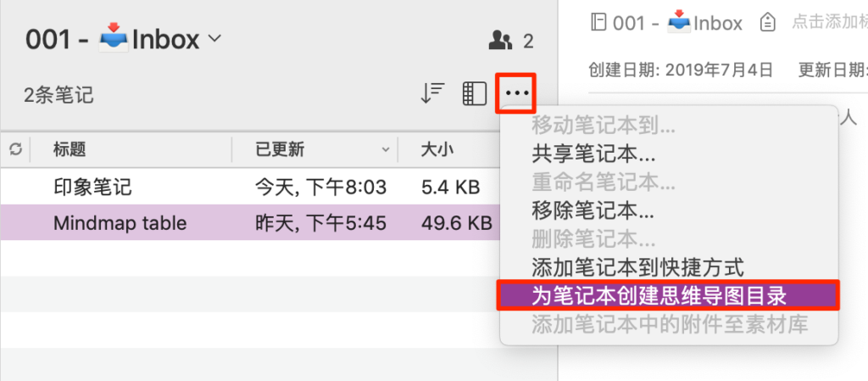Click the shared members icon showing 2

pyautogui.click(x=511, y=41)
